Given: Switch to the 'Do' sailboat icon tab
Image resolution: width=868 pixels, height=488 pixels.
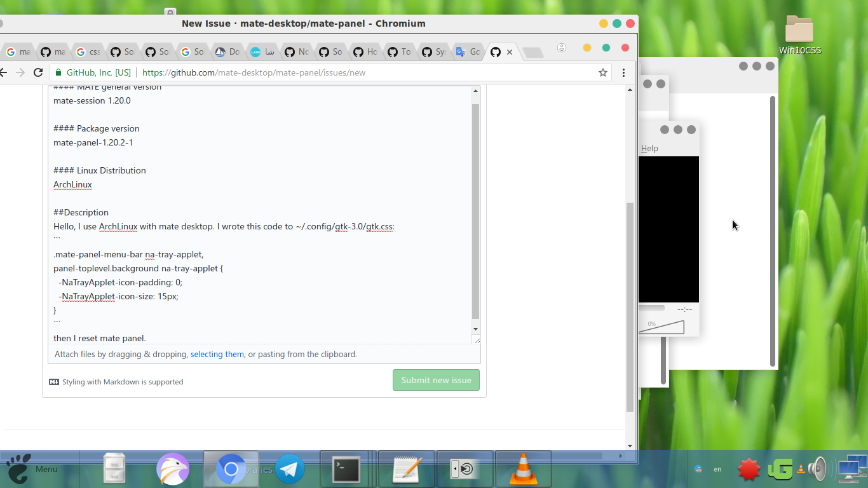Looking at the screenshot, I should coord(227,52).
